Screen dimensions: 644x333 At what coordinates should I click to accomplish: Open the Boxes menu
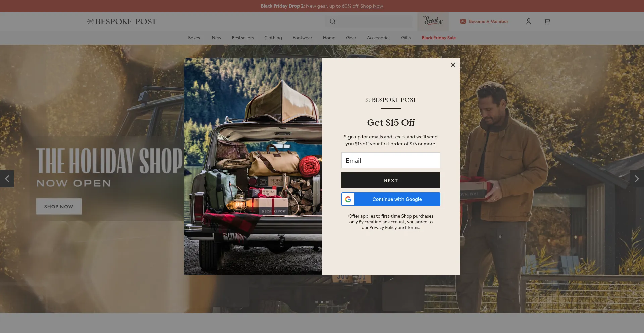(194, 38)
